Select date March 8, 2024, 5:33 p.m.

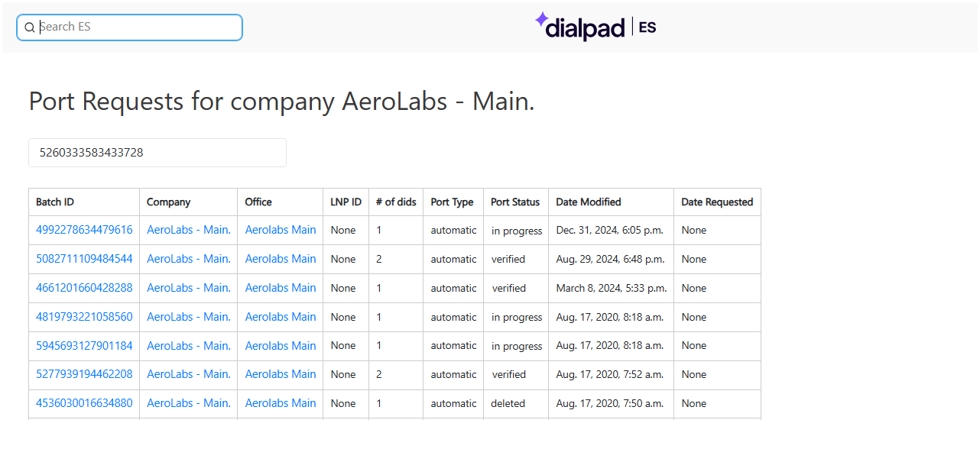point(612,288)
